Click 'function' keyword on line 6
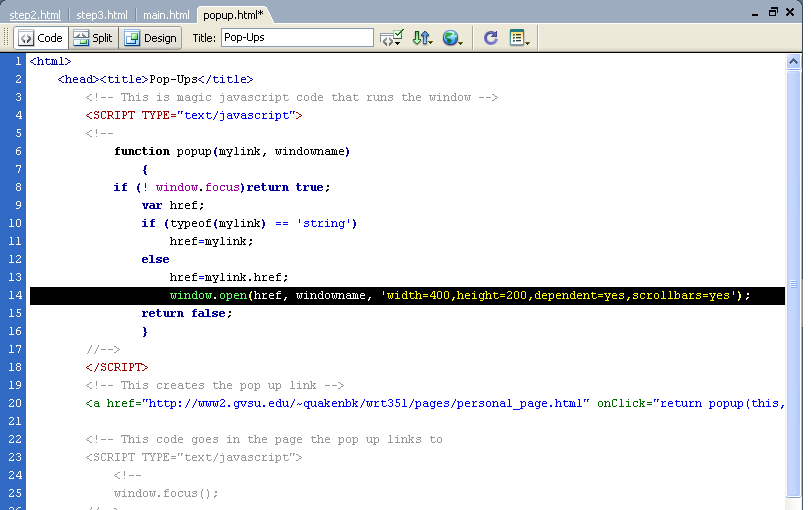This screenshot has width=811, height=510. pos(142,152)
